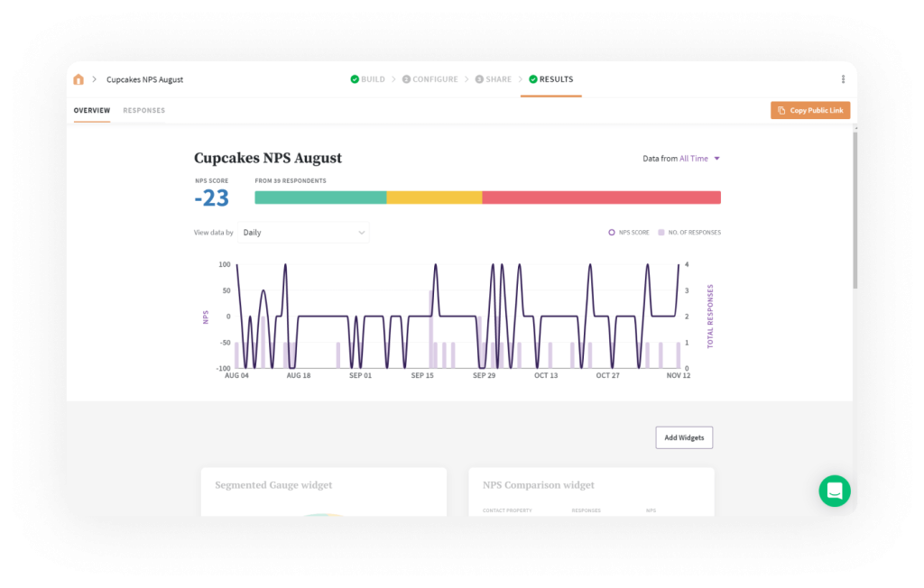
Task: Click the red detractors segment of NPS bar
Action: click(601, 198)
